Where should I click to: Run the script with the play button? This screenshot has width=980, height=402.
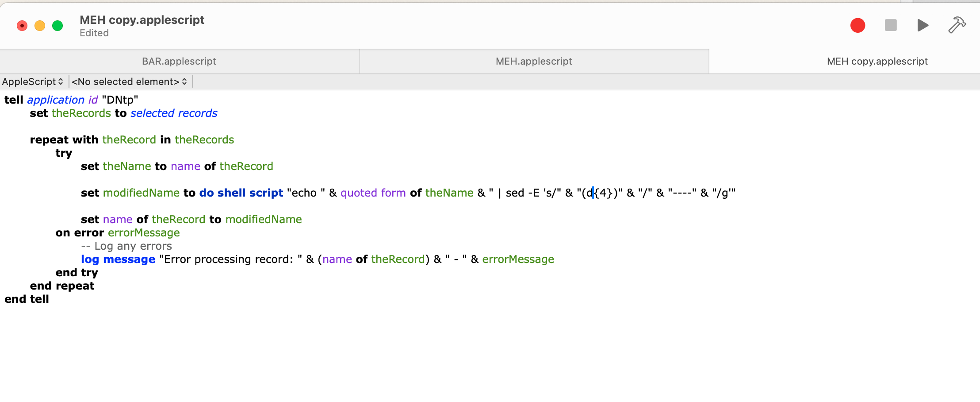[x=923, y=25]
